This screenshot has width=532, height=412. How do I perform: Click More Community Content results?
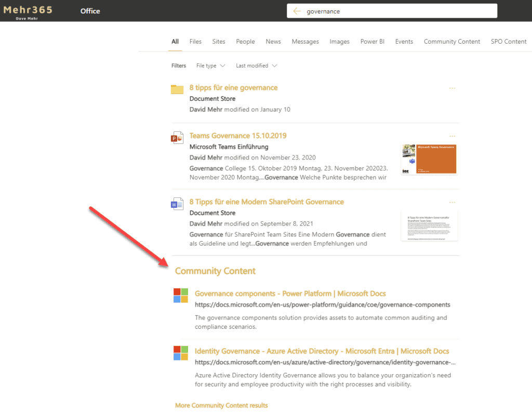click(x=221, y=406)
